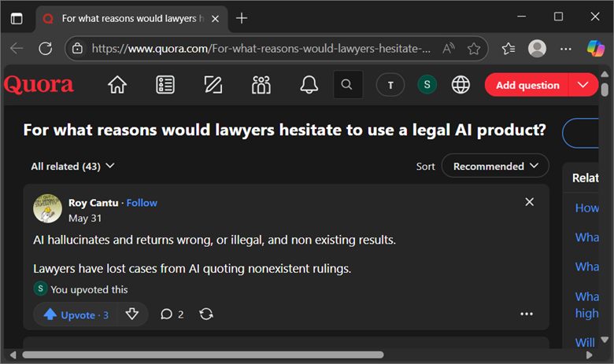Open the tab actions menu icon
This screenshot has height=364, width=614.
17,18
